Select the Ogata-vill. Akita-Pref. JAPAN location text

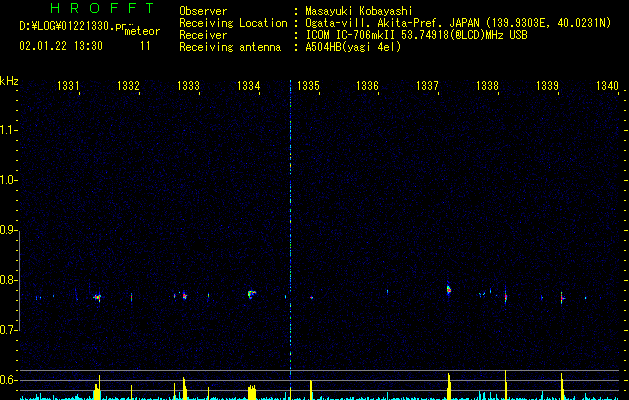458,23
